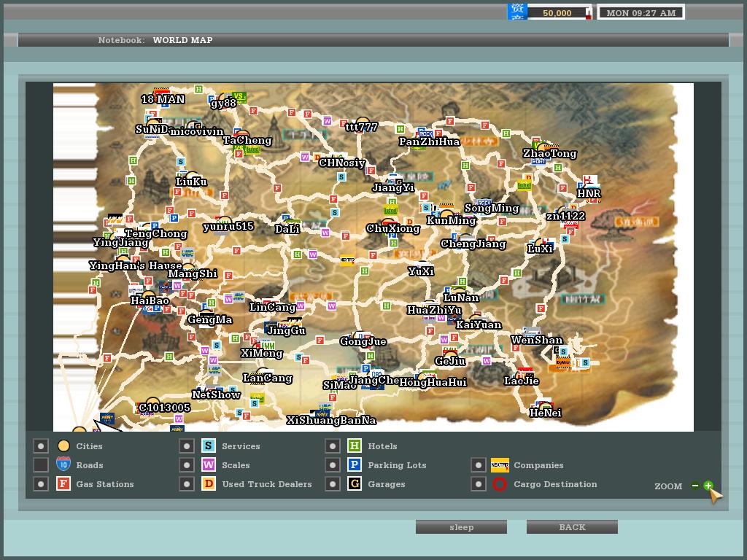Click the BACK button
The width and height of the screenshot is (747, 560).
click(x=572, y=527)
